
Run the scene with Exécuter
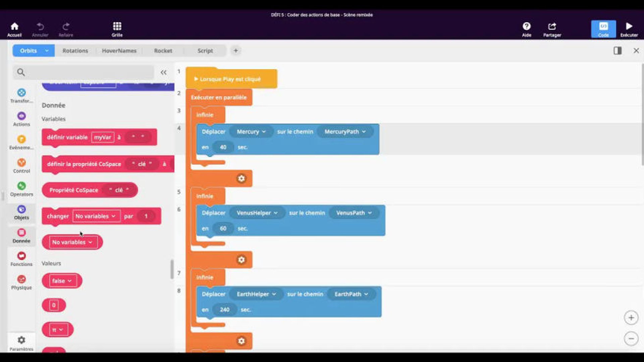pos(629,29)
